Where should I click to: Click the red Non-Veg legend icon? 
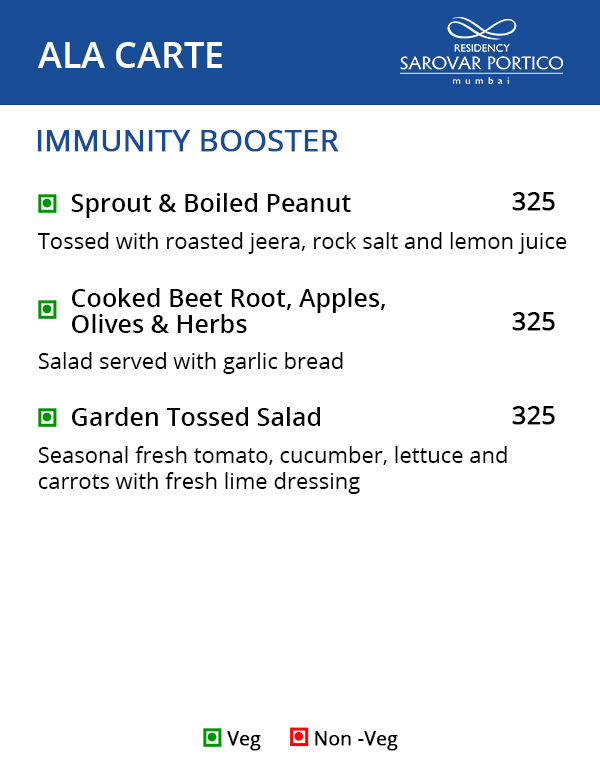(x=298, y=738)
